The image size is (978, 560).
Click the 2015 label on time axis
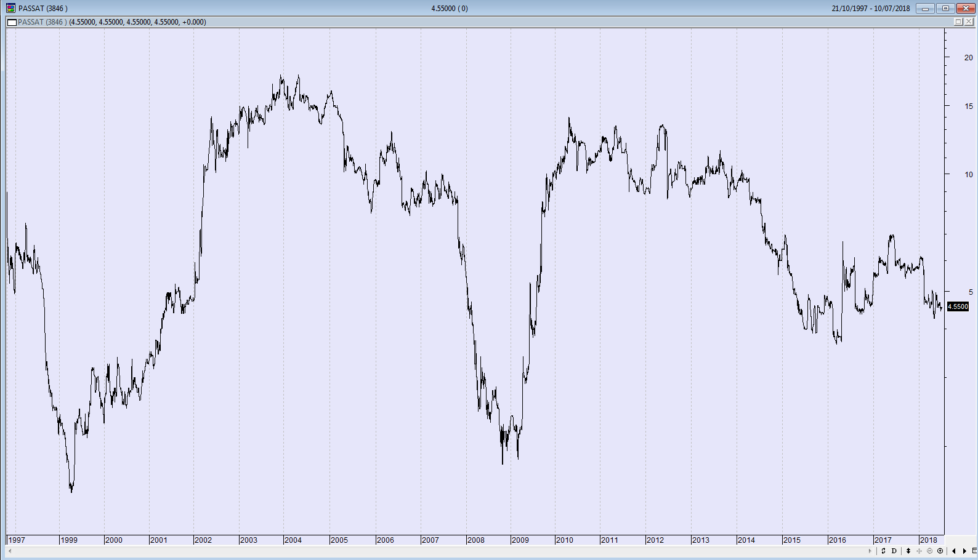coord(792,540)
